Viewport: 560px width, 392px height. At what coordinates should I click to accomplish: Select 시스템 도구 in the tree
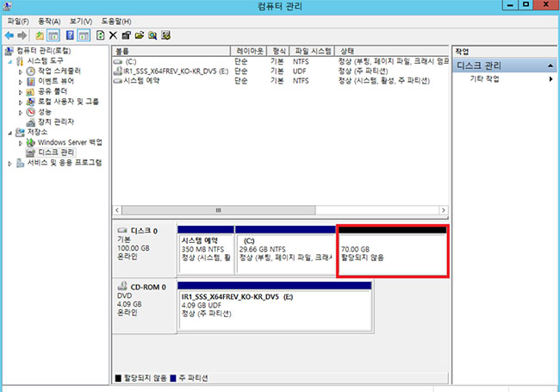46,60
